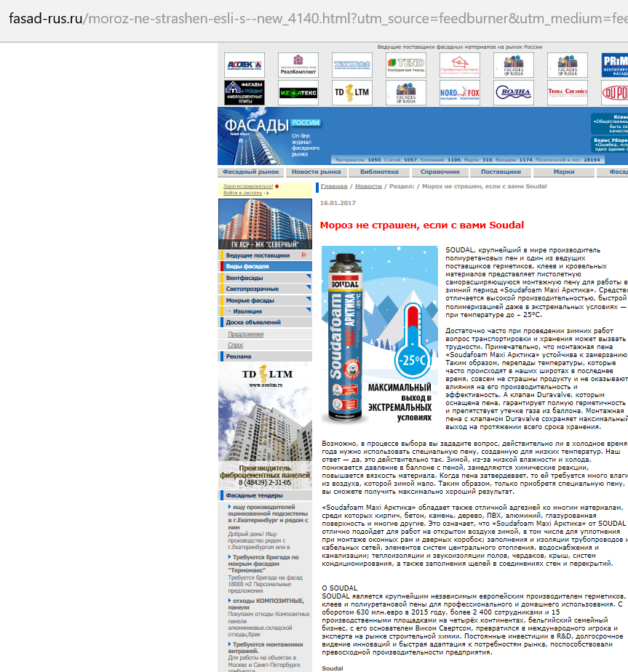Click the Войти в систему link

[242, 193]
